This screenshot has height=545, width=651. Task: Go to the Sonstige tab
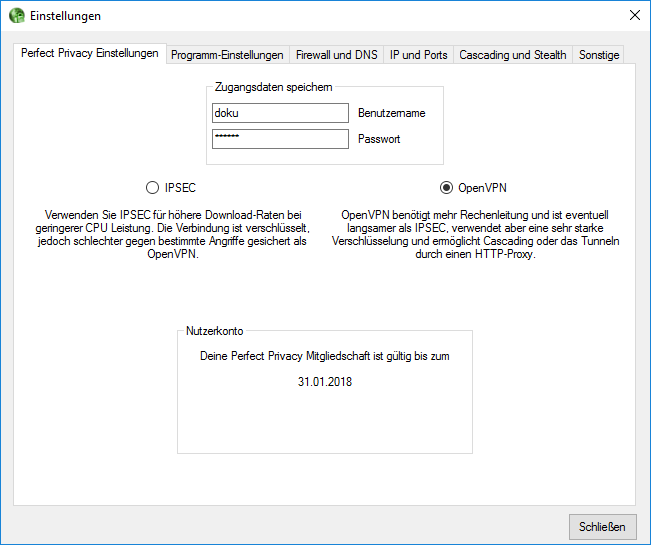(599, 55)
